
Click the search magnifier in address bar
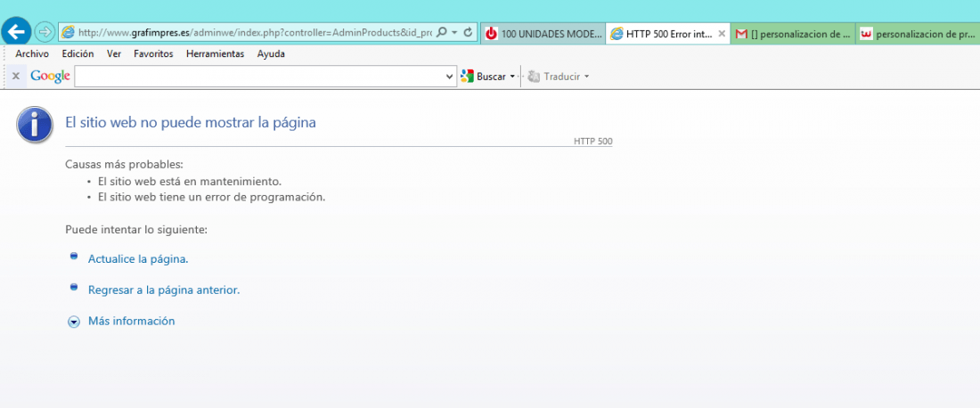click(x=442, y=32)
